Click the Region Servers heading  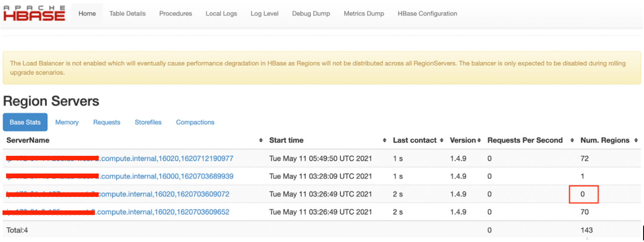[x=51, y=101]
